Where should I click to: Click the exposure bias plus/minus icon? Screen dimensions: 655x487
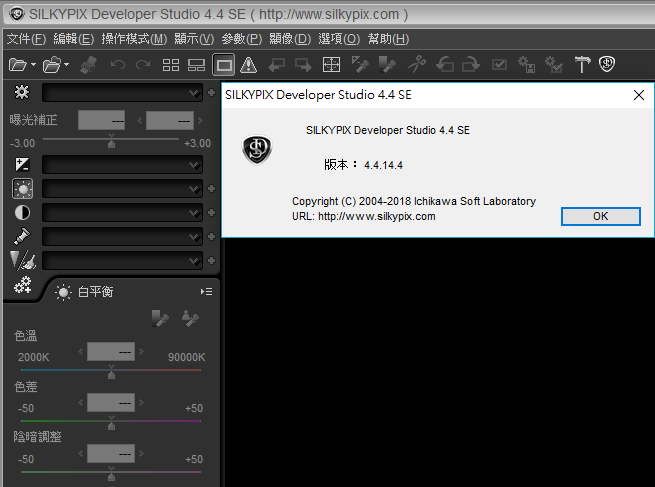point(22,164)
